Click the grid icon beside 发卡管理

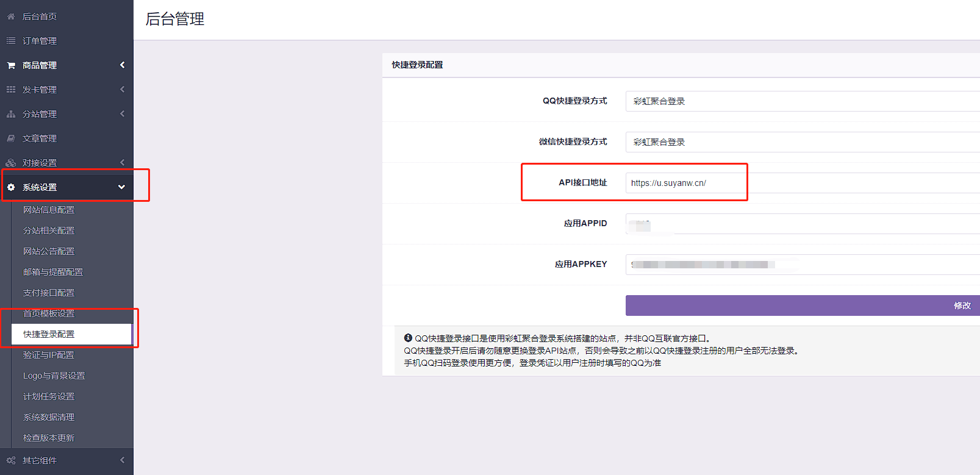11,90
